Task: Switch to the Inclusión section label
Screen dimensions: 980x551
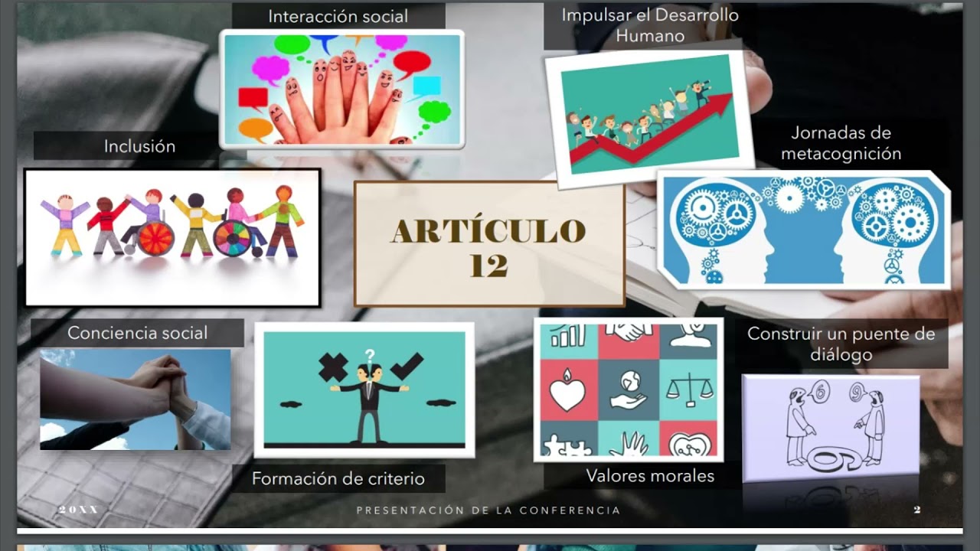Action: pyautogui.click(x=139, y=145)
